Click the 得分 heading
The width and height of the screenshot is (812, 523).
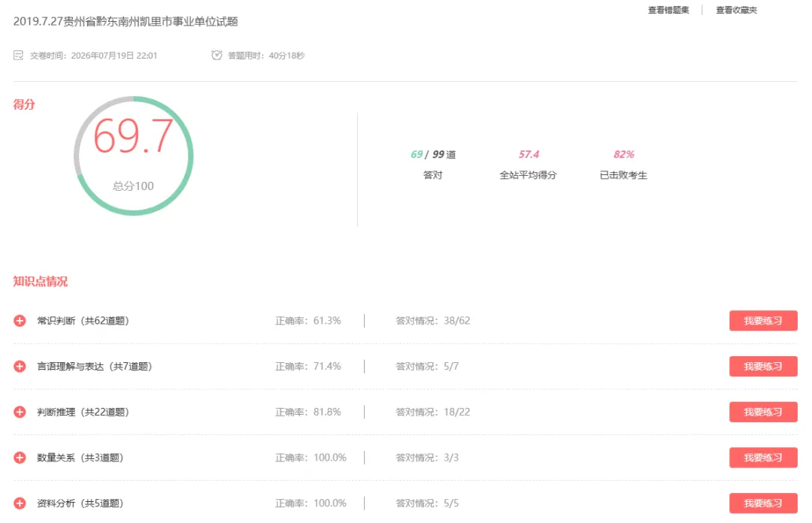24,104
